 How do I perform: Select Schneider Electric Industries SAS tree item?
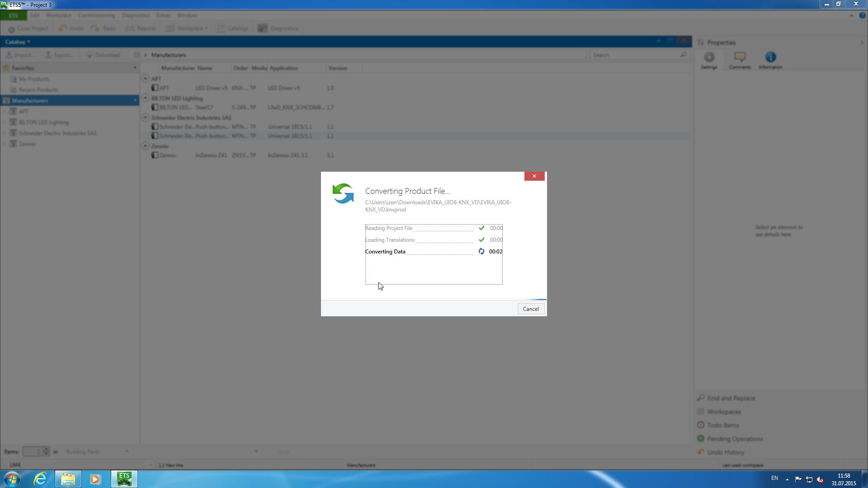[x=57, y=133]
